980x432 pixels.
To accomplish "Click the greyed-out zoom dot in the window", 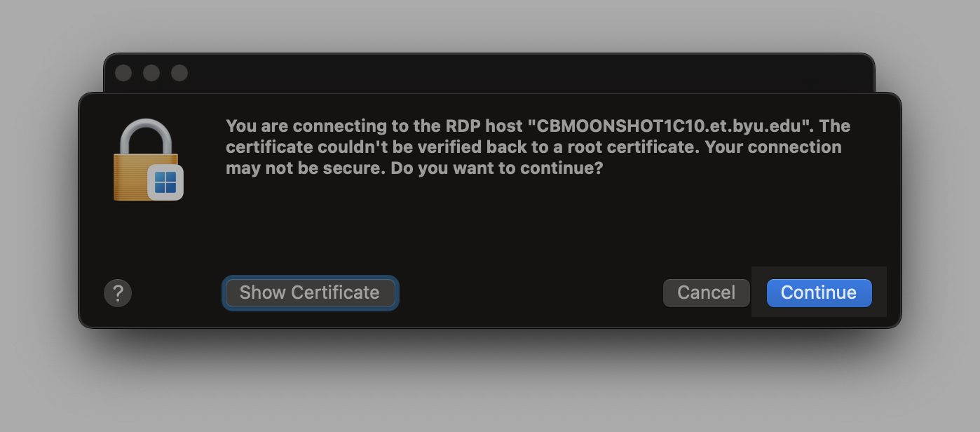I will click(179, 73).
